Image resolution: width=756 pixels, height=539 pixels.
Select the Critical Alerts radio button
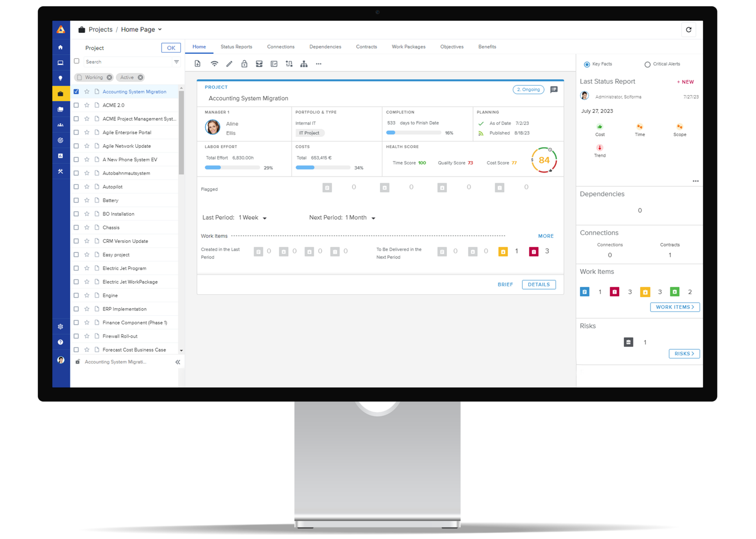click(x=647, y=64)
